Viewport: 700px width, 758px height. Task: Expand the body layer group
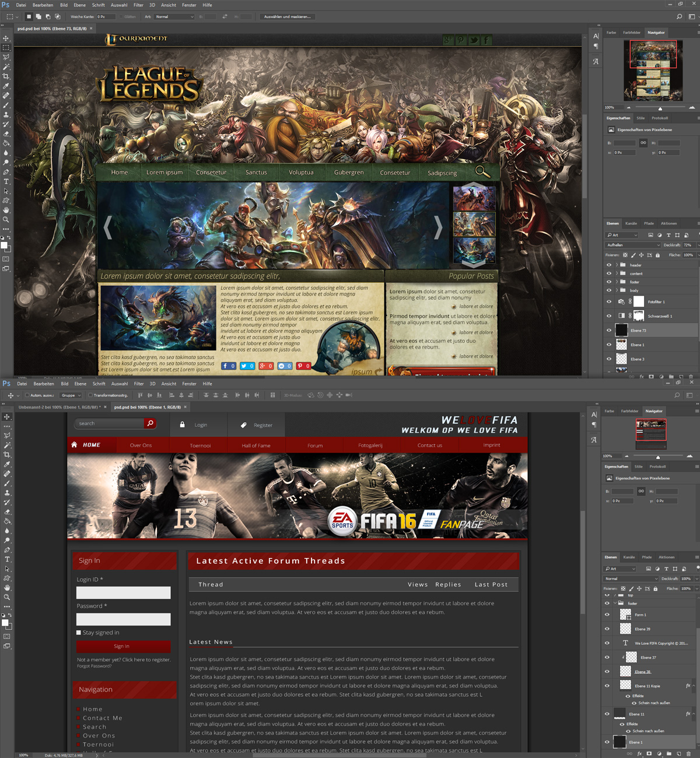coord(617,290)
